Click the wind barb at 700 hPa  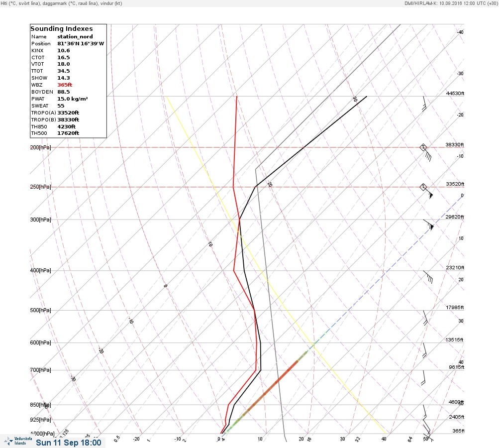point(423,378)
